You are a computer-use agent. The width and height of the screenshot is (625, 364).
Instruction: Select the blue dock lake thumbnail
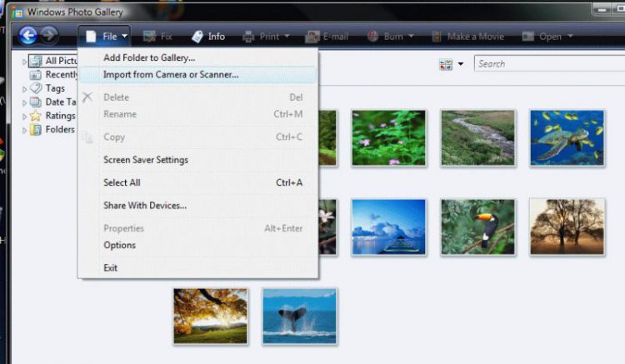388,227
